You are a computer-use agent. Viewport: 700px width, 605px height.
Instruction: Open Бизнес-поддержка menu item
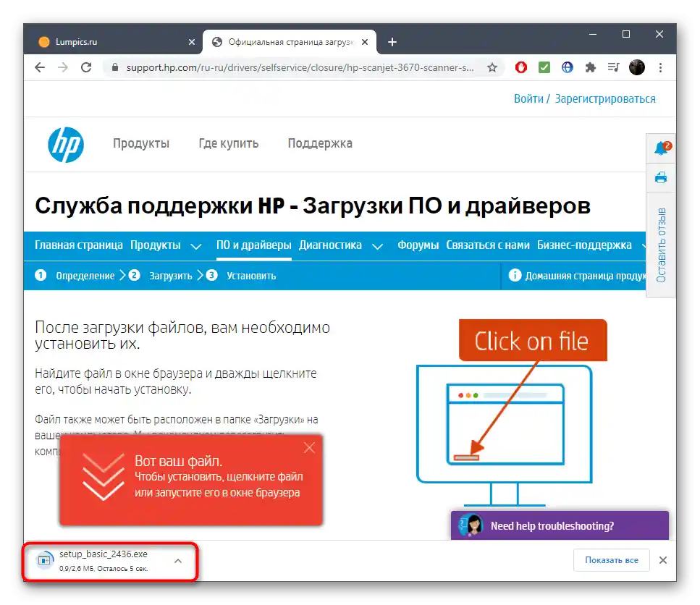584,245
